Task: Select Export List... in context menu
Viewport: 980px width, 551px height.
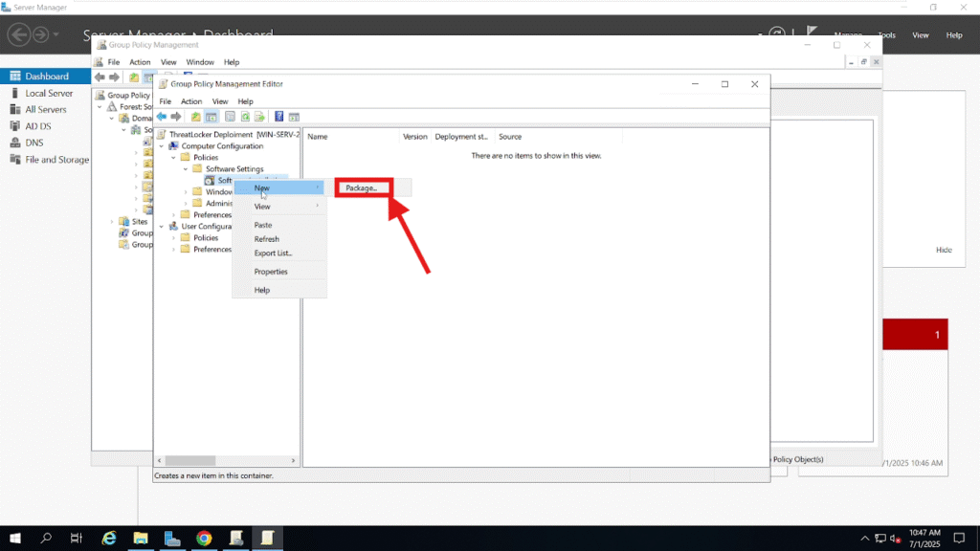Action: pyautogui.click(x=278, y=253)
